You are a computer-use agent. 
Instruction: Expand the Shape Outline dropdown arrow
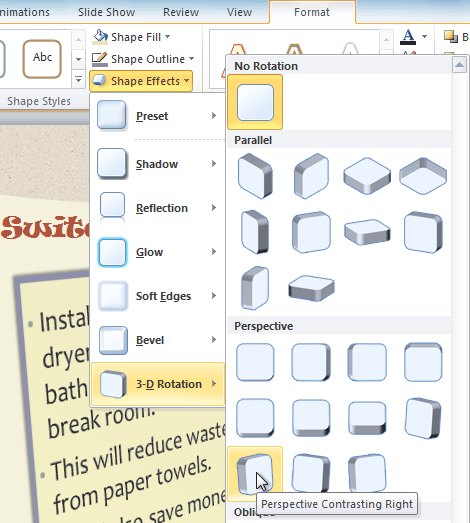click(191, 59)
